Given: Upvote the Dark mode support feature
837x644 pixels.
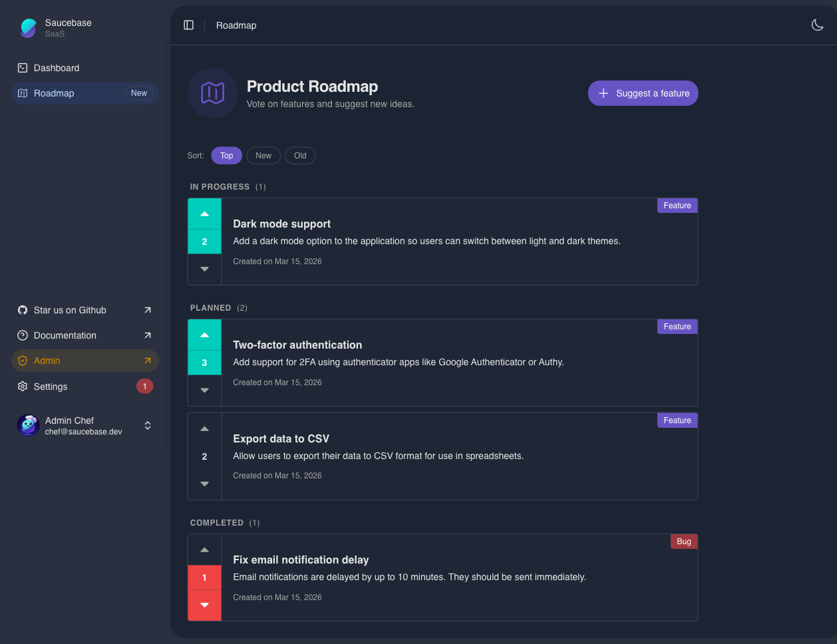Looking at the screenshot, I should pos(204,214).
